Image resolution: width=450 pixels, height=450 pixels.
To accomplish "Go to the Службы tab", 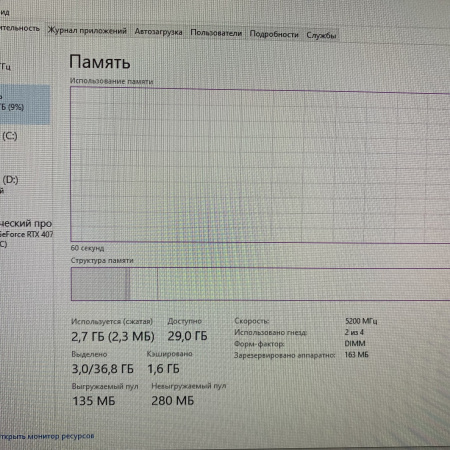I will pyautogui.click(x=321, y=35).
